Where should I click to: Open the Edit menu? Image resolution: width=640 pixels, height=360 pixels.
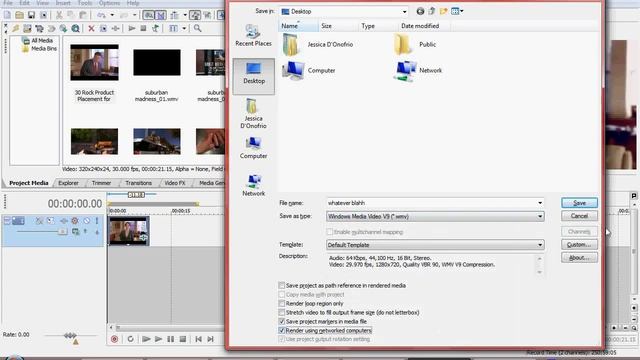click(24, 3)
